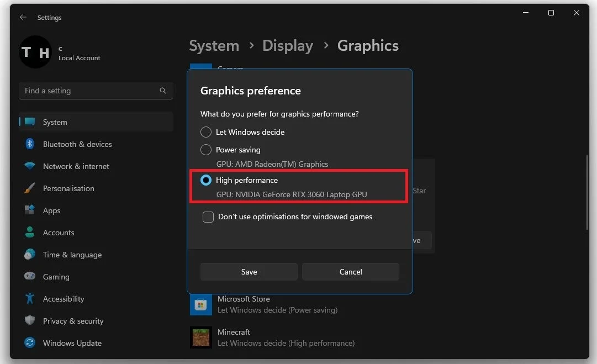This screenshot has width=597, height=364.
Task: Click the back arrow in Settings
Action: pyautogui.click(x=23, y=17)
